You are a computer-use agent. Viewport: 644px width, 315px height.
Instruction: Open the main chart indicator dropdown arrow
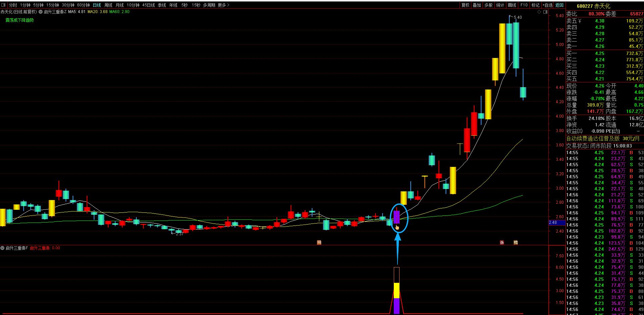point(41,12)
